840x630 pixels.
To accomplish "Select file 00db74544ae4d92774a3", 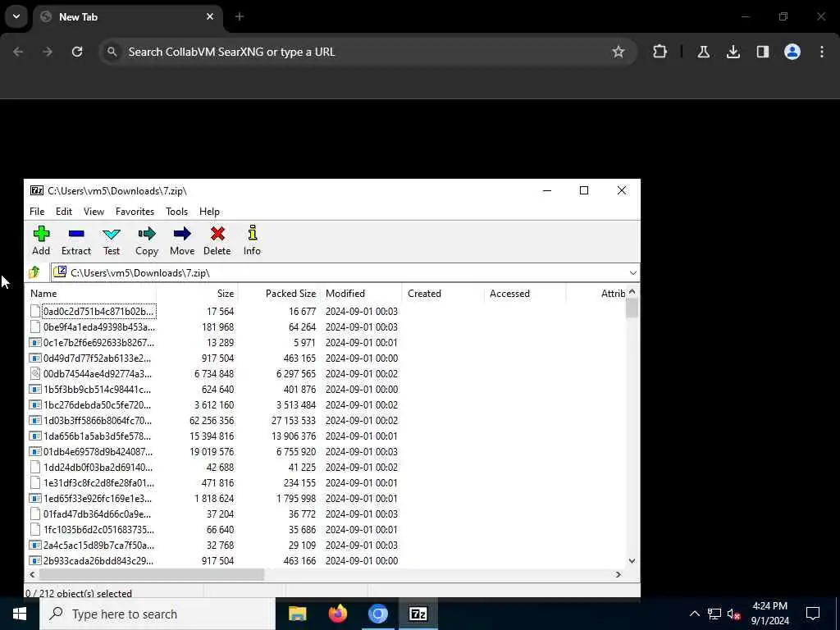I will [x=98, y=373].
